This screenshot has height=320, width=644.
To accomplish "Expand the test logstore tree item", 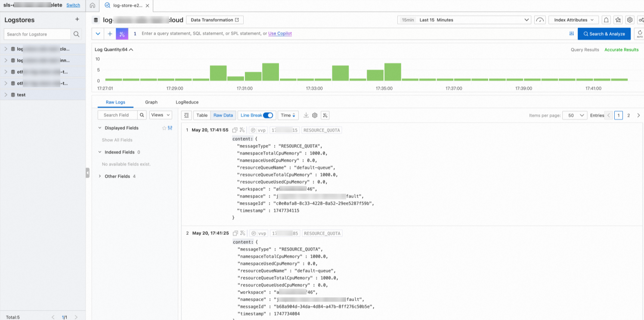I will [6, 95].
